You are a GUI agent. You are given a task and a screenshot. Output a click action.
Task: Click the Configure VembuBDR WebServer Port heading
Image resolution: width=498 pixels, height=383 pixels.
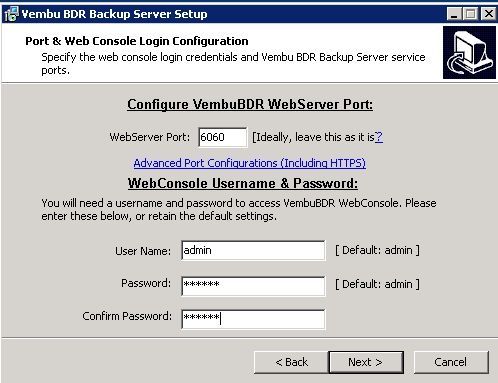[250, 105]
